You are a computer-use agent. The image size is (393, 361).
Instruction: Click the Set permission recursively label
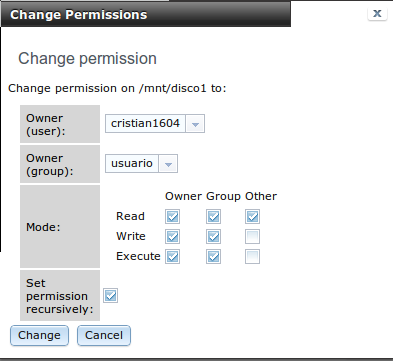[x=60, y=296]
